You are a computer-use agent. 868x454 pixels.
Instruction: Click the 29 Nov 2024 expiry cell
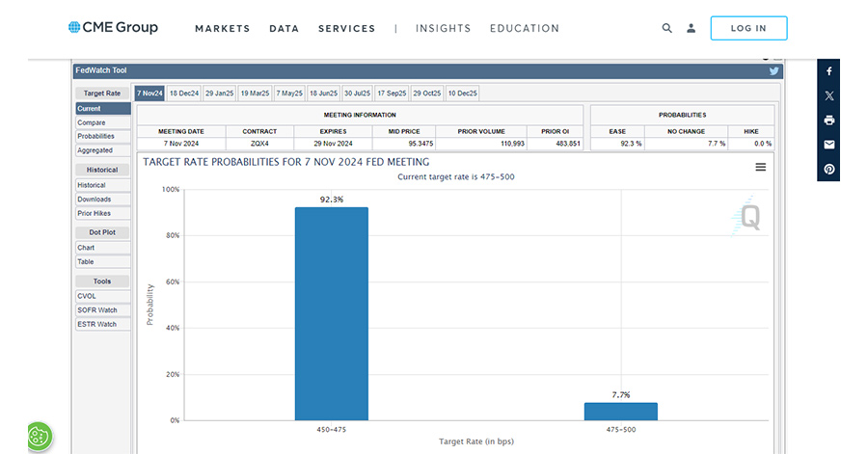(x=334, y=144)
